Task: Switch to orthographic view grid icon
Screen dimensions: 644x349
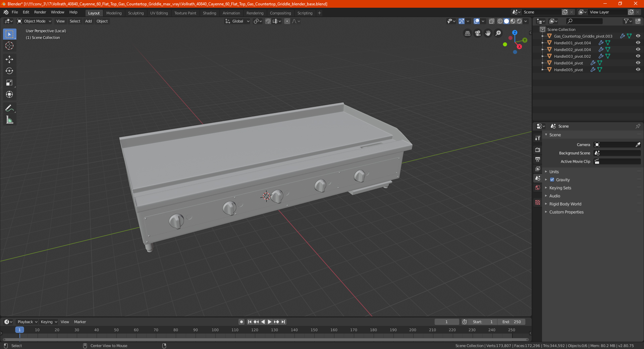Action: pyautogui.click(x=467, y=33)
